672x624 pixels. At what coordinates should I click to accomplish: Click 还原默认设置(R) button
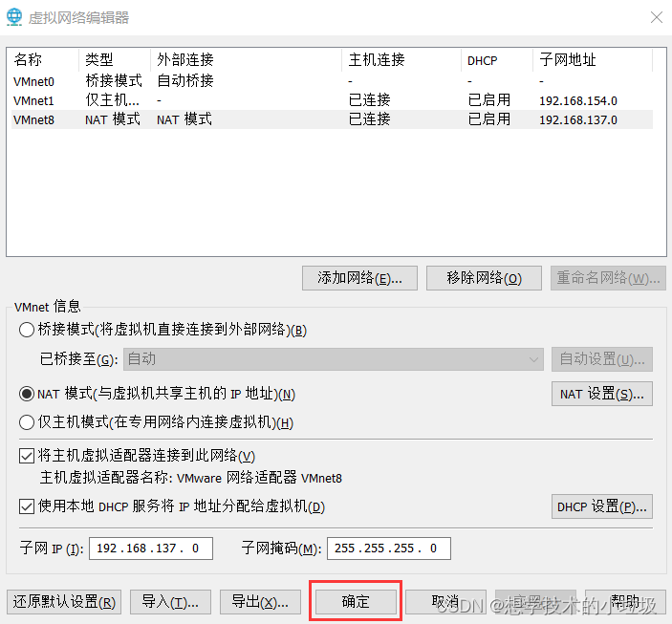tap(64, 602)
